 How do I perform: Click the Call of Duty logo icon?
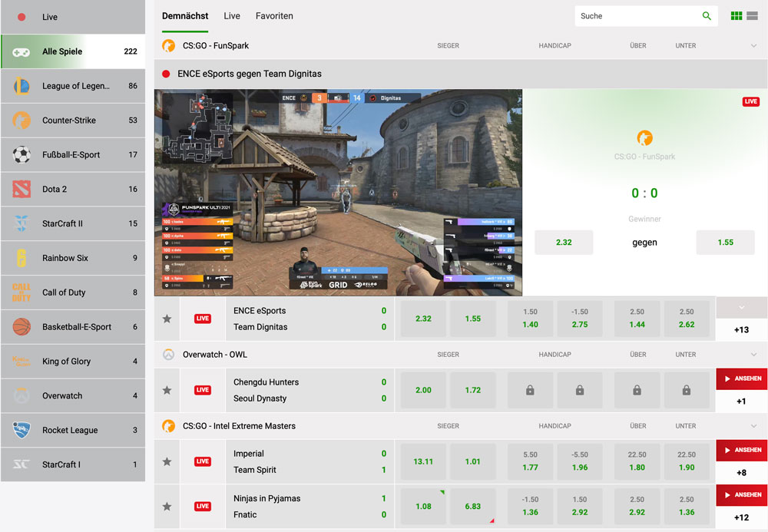pyautogui.click(x=21, y=292)
